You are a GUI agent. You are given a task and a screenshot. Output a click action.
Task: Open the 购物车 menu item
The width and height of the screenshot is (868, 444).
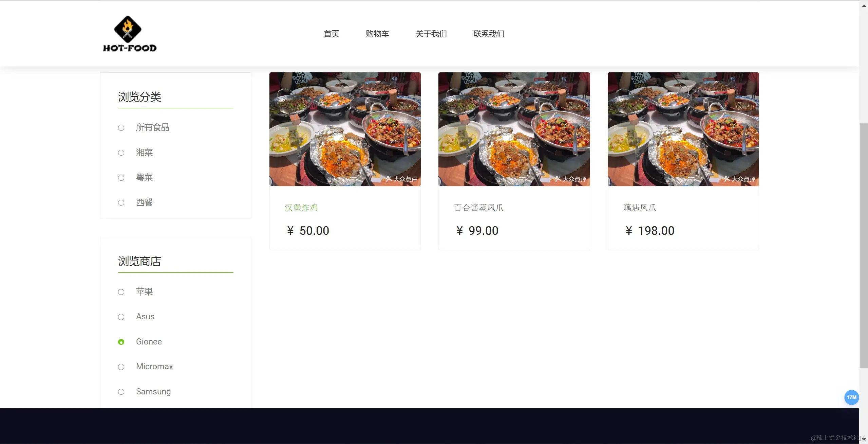377,34
